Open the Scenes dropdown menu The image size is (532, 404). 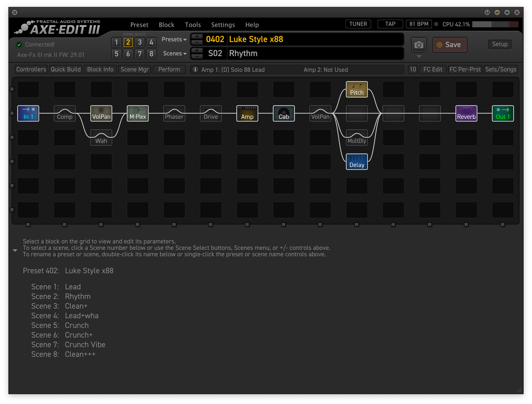pyautogui.click(x=174, y=53)
